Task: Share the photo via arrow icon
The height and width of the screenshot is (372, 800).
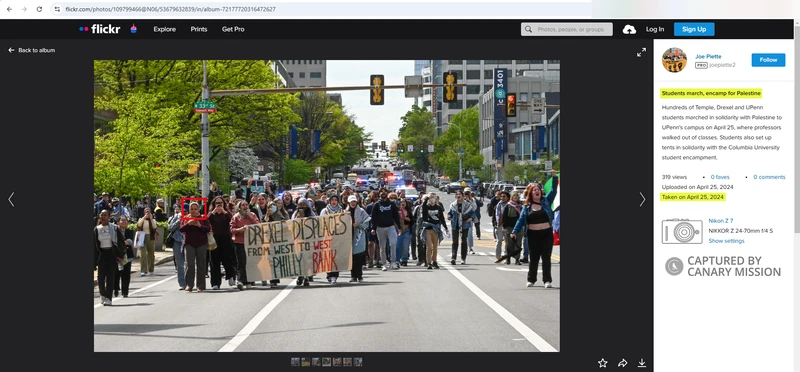Action: click(622, 363)
